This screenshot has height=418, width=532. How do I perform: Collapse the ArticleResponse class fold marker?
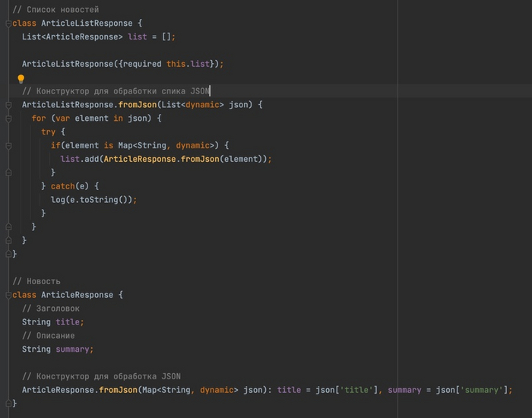(8, 295)
